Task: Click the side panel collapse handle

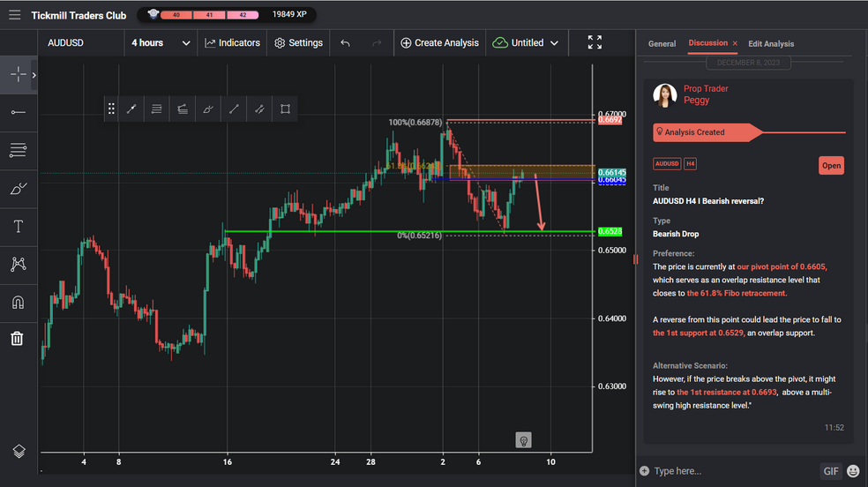Action: (635, 259)
